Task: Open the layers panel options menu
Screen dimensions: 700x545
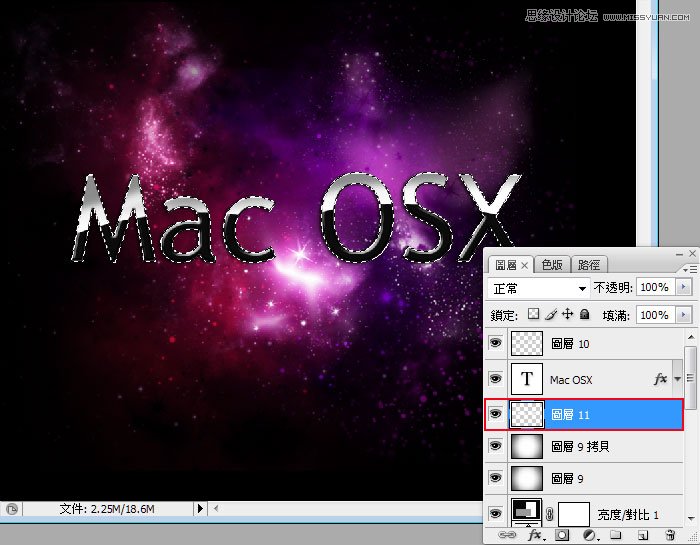Action: [690, 269]
